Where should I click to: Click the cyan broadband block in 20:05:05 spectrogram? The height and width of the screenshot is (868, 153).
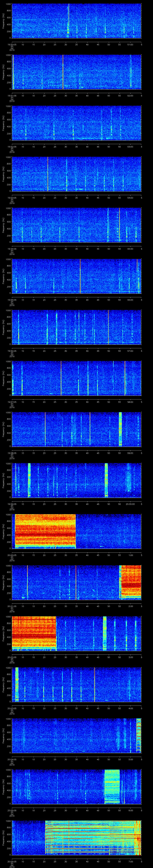tap(112, 786)
